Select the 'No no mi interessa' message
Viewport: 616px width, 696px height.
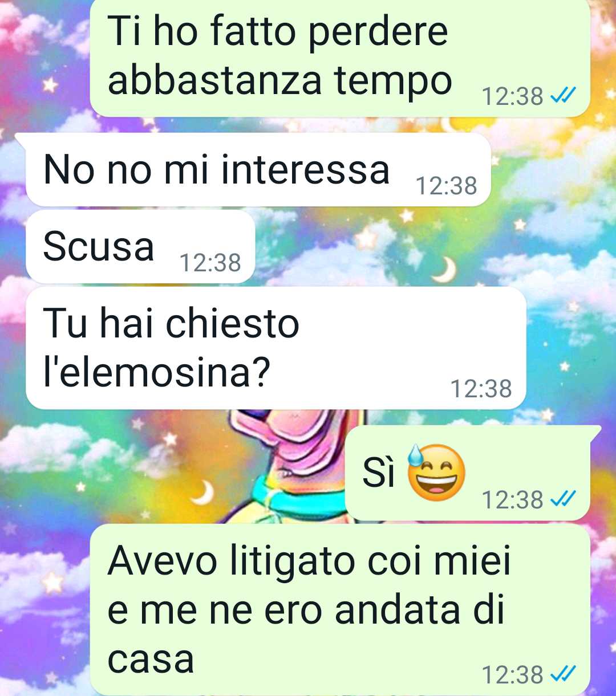pos(258,170)
